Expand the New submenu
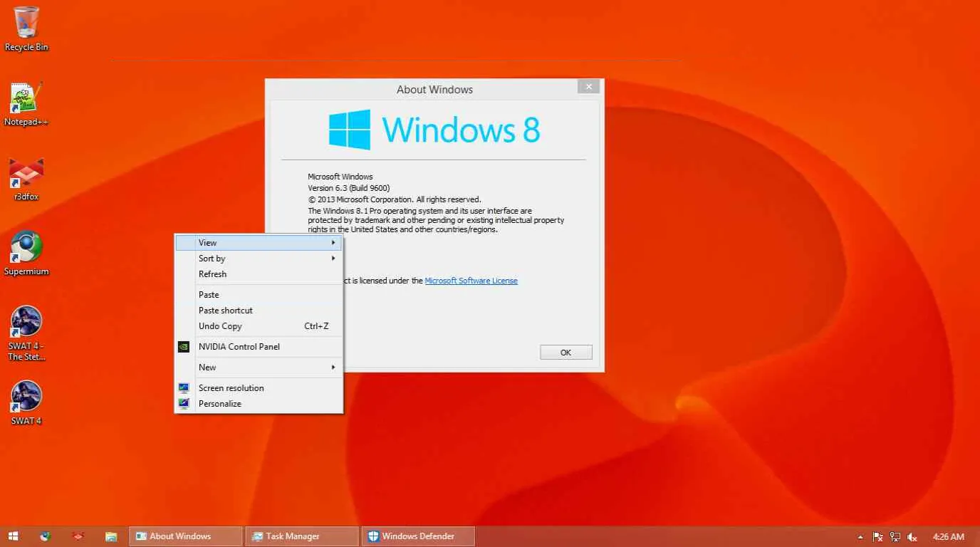Image resolution: width=980 pixels, height=547 pixels. pos(259,368)
